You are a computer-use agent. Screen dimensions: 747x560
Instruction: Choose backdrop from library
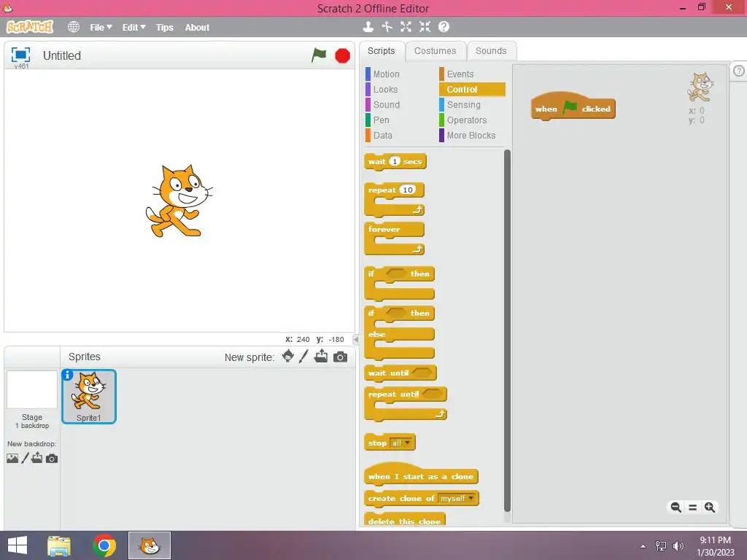12,458
